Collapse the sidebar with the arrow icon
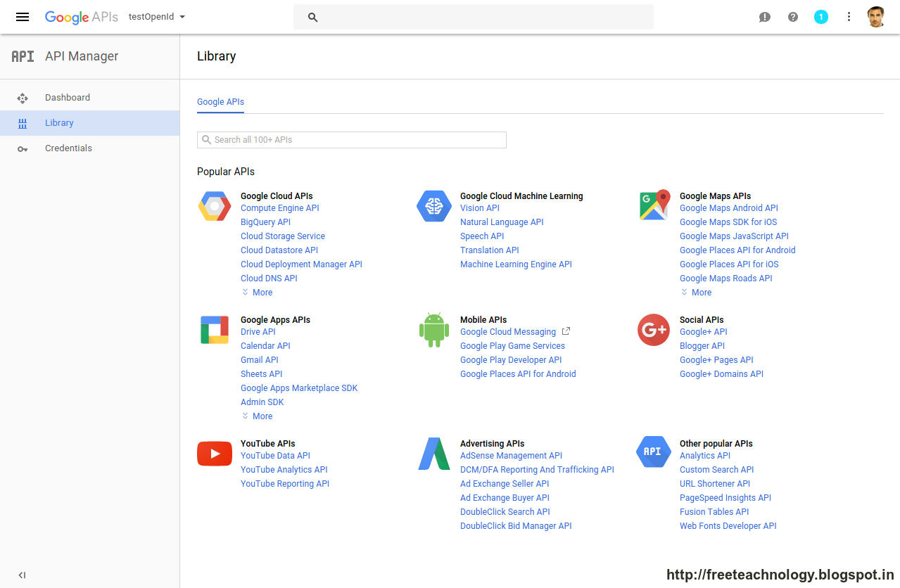Screen dimensions: 900x588 (22, 575)
